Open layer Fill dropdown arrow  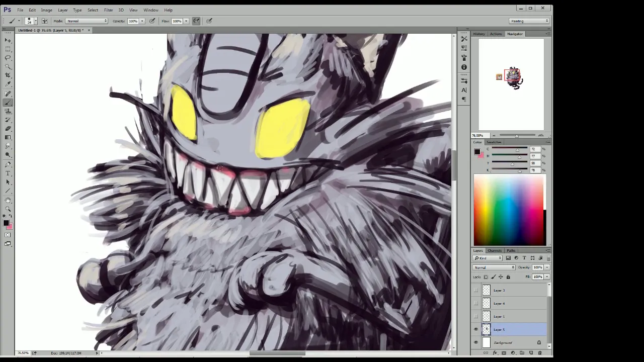pyautogui.click(x=547, y=277)
